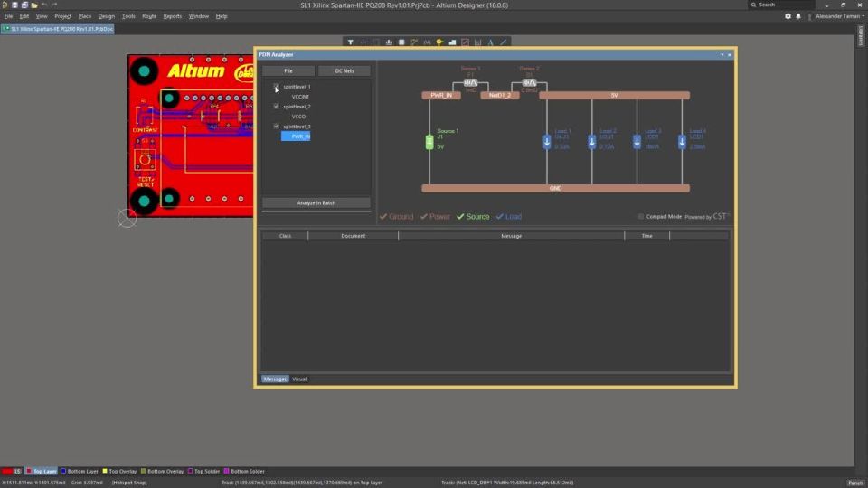The height and width of the screenshot is (488, 868).
Task: Click the Top Overlay color swatch
Action: (x=105, y=472)
